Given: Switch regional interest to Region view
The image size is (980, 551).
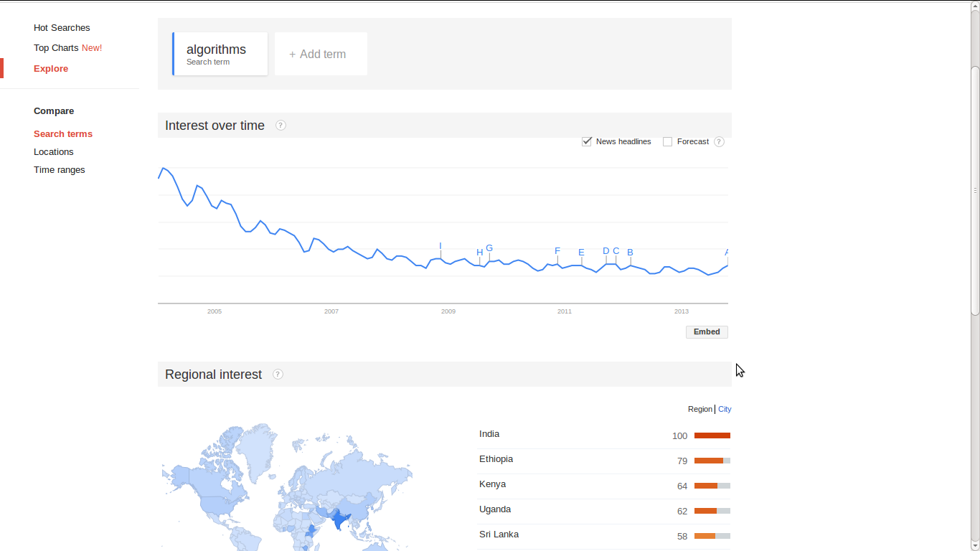Looking at the screenshot, I should (699, 409).
